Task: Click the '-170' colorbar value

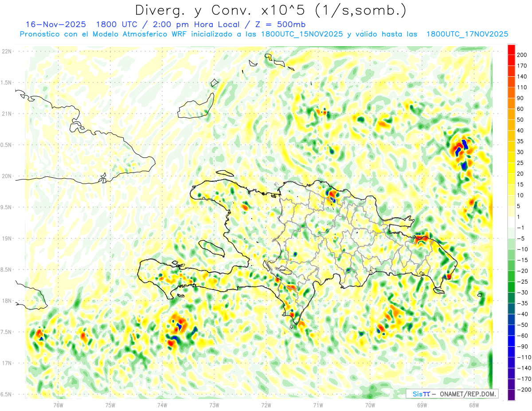Action: (524, 379)
